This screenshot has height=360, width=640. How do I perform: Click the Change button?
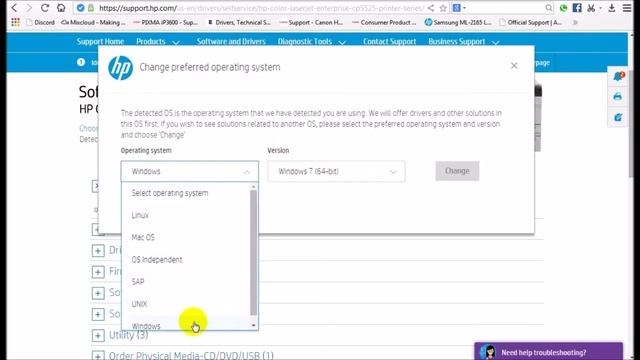click(457, 171)
